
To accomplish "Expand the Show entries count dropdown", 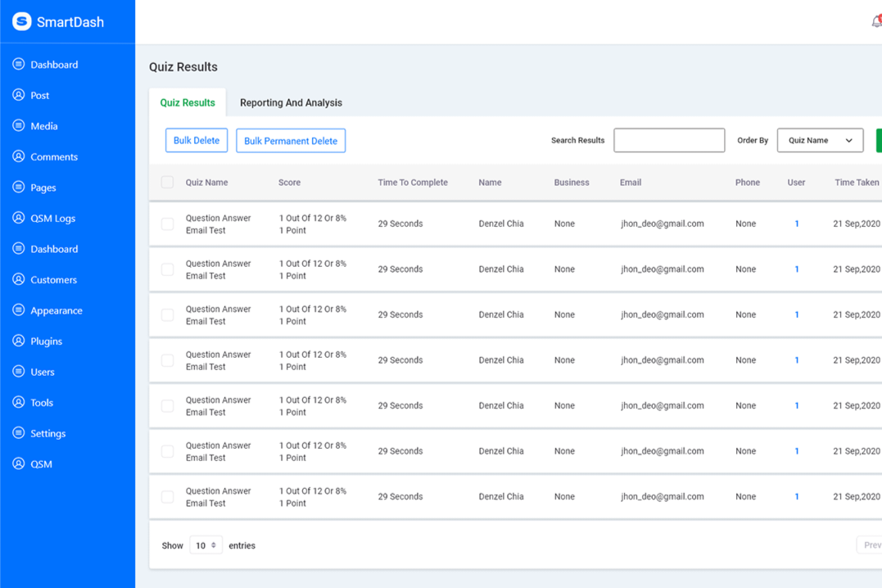I will [206, 545].
